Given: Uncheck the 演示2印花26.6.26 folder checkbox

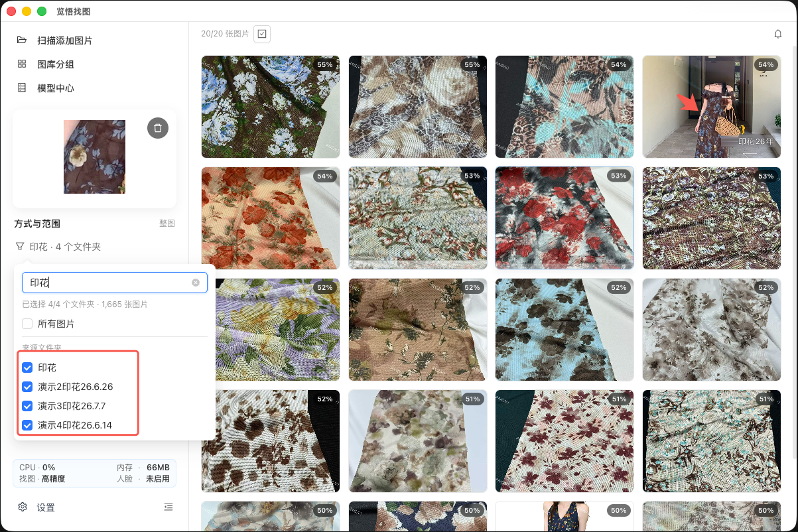Looking at the screenshot, I should point(27,387).
